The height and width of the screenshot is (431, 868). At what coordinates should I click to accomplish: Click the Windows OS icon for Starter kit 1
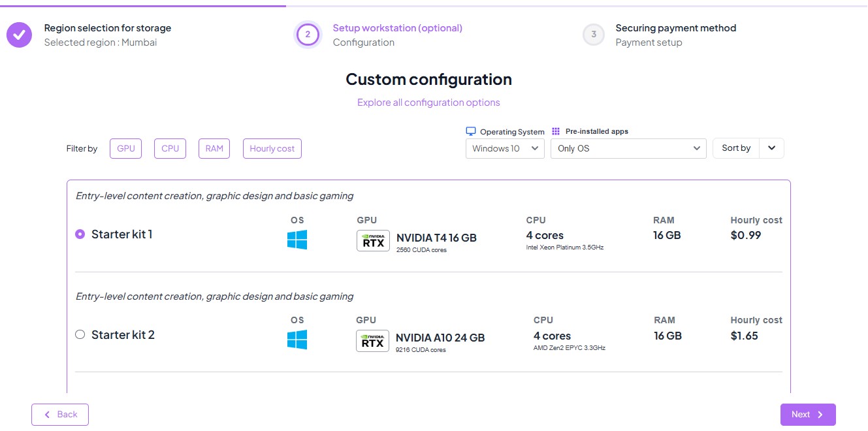tap(298, 240)
